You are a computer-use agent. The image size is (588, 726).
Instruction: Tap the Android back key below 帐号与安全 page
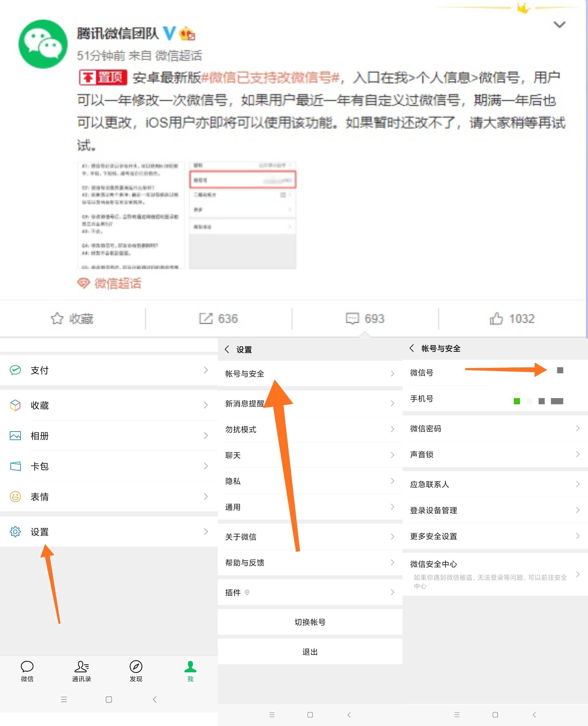point(534,714)
